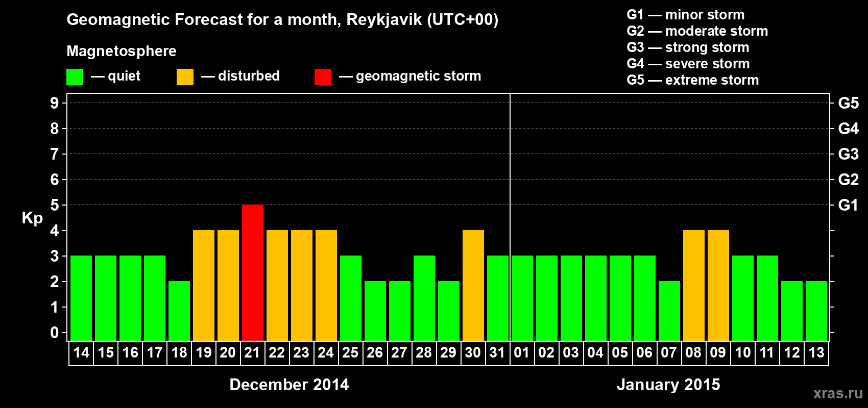Select the green bar above December 28
Screen dimensions: 868x408
click(x=424, y=298)
